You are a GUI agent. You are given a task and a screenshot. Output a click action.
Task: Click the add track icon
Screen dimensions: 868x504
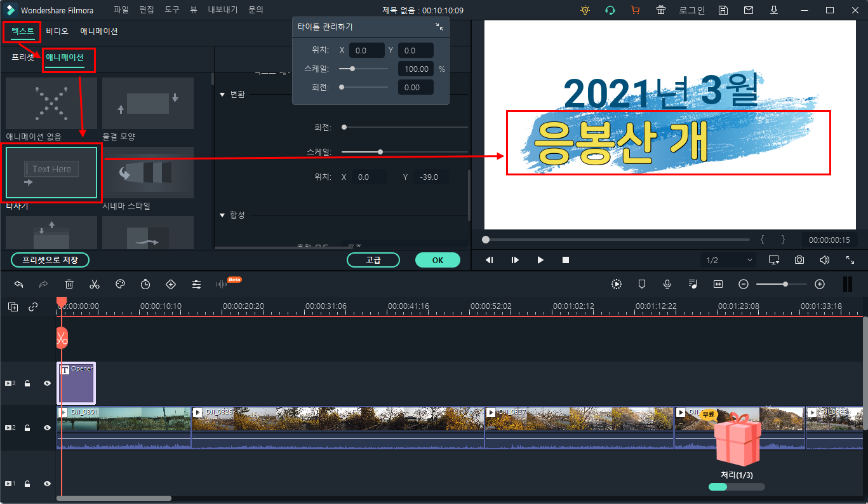[13, 307]
